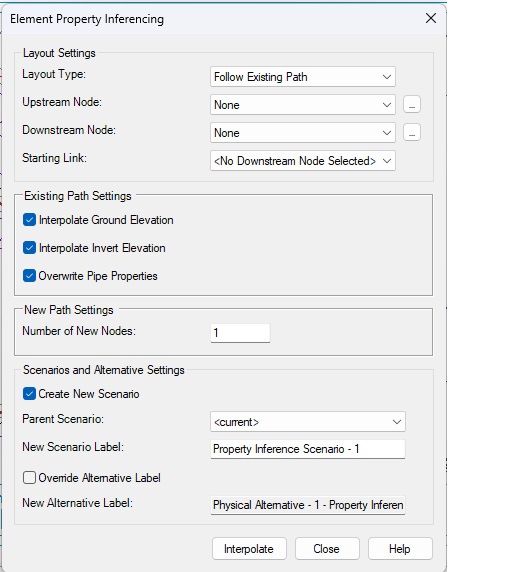Click the New Alternative Label field
511x572 pixels.
pyautogui.click(x=307, y=505)
